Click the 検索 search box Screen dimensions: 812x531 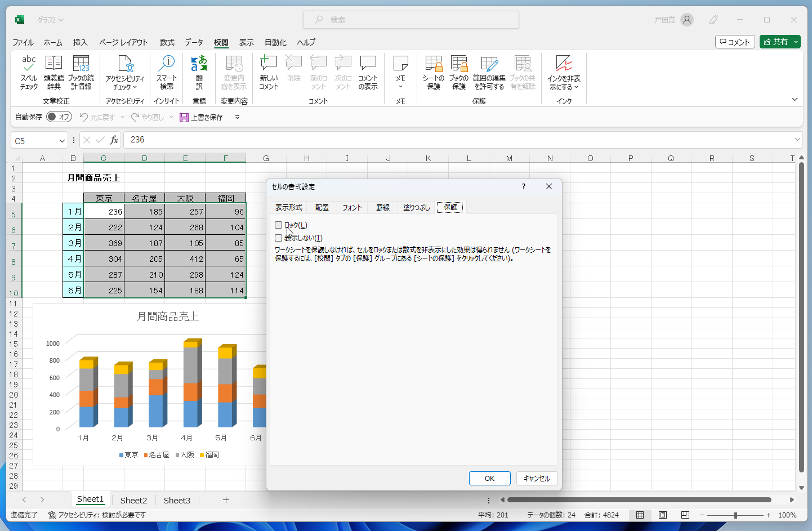click(411, 20)
